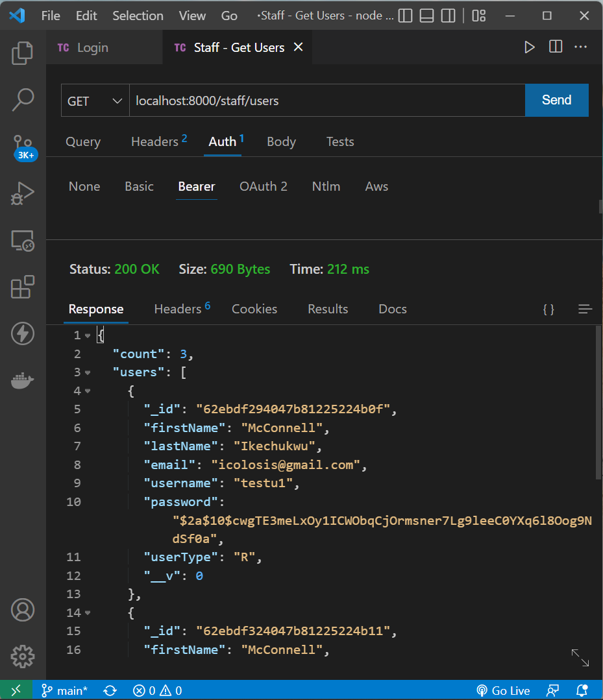Click the "690 Bytes" size value
Image resolution: width=603 pixels, height=700 pixels.
click(240, 269)
